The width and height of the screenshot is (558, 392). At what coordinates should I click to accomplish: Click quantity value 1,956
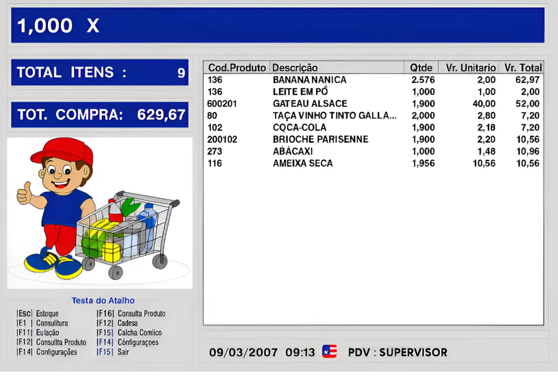pyautogui.click(x=423, y=163)
